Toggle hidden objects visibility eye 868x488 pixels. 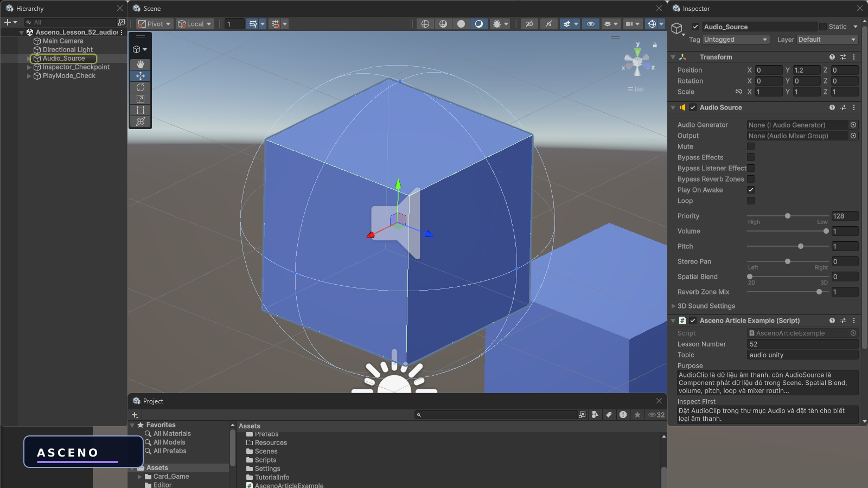591,24
